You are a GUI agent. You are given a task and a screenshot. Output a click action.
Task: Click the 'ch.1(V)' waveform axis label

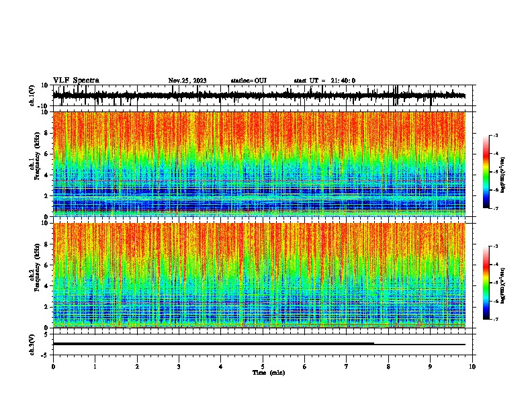(32, 95)
